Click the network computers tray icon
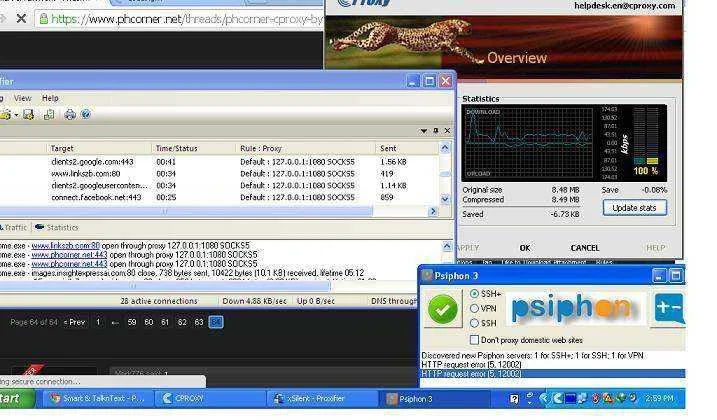This screenshot has width=717, height=420. click(582, 398)
